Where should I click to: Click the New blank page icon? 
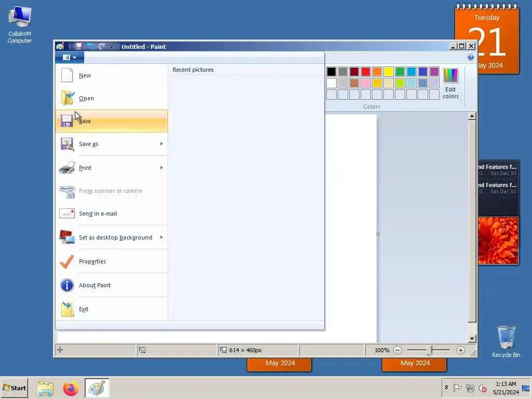[67, 75]
